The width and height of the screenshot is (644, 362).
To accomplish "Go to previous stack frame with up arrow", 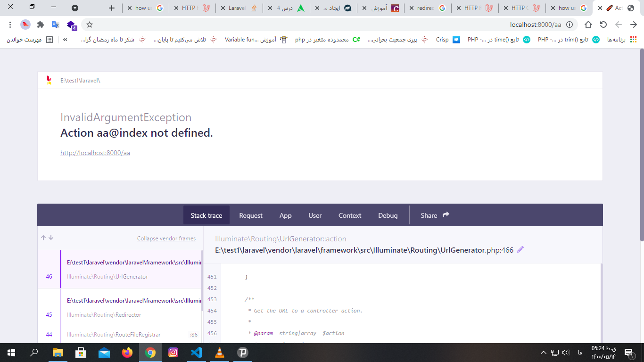I will 43,238.
